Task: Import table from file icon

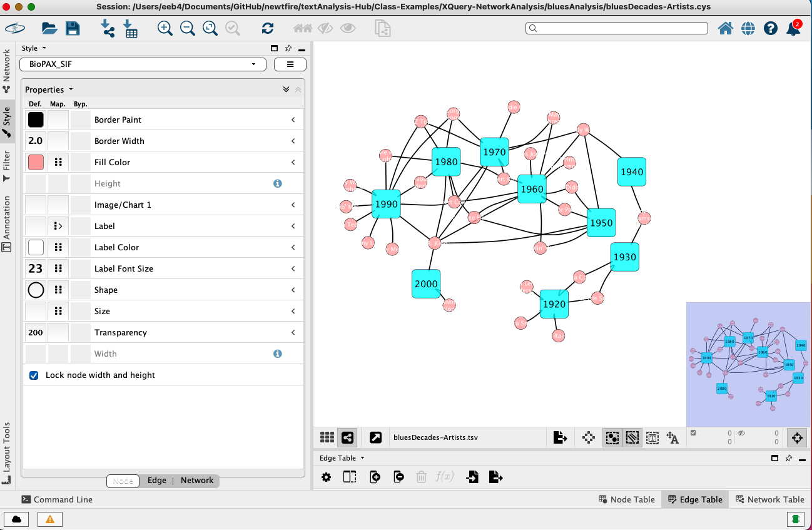Action: pos(130,28)
